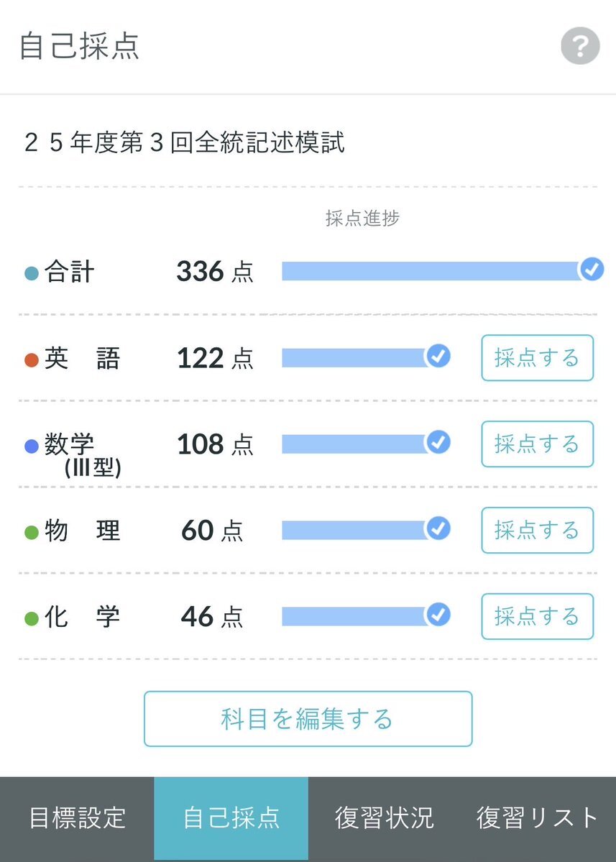Click the checkmark icon for 物理
Viewport: 616px width, 862px height.
[438, 528]
